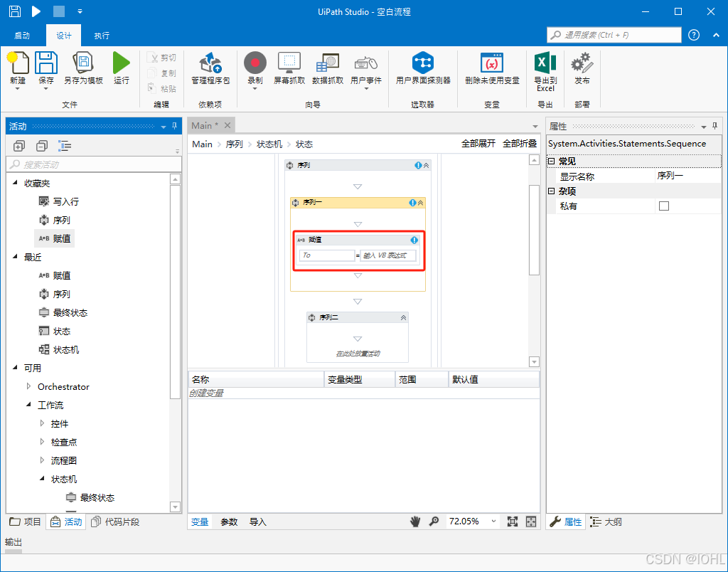Collapse the 序列一 activity chevron
Image resolution: width=728 pixels, height=572 pixels.
421,203
